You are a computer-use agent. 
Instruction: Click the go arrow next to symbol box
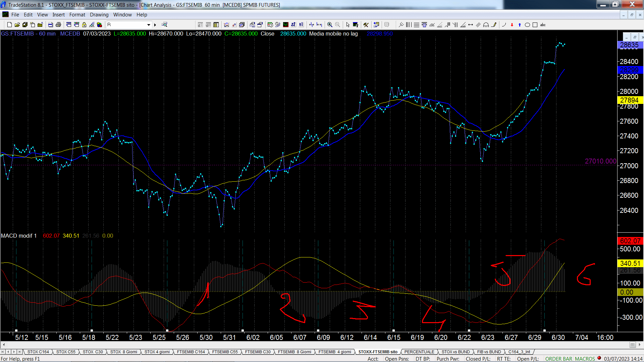(155, 25)
